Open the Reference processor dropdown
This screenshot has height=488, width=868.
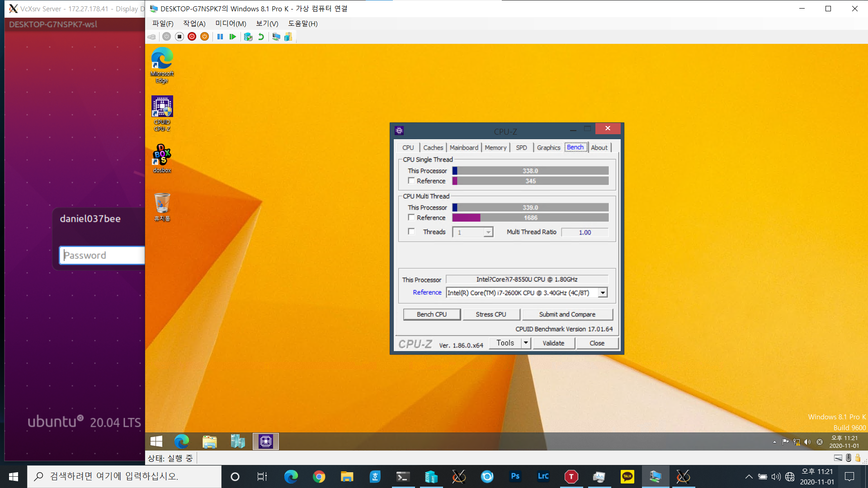(603, 293)
